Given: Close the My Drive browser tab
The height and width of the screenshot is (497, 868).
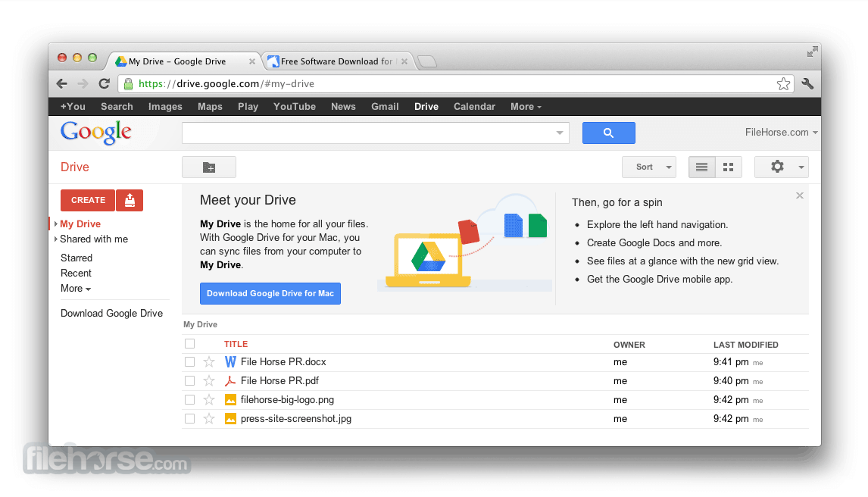Looking at the screenshot, I should point(252,61).
